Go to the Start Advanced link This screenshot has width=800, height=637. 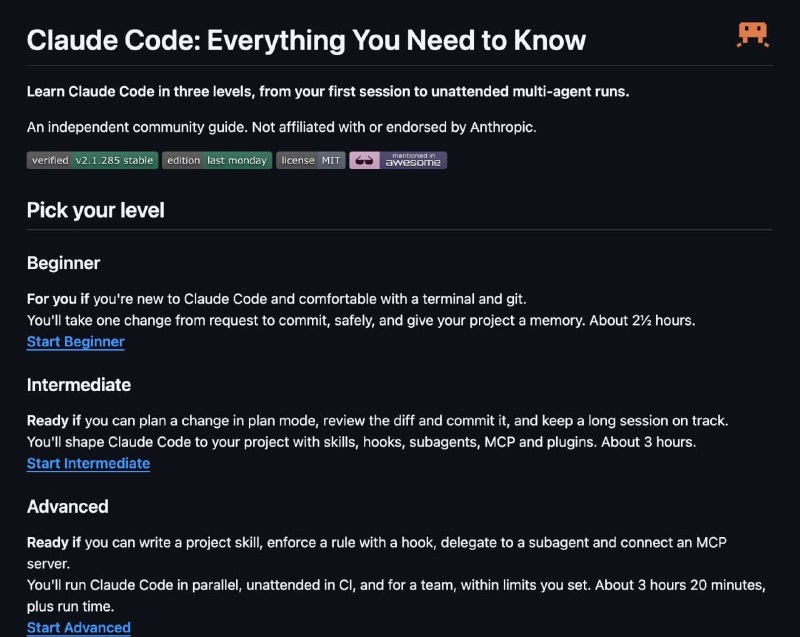(x=79, y=627)
